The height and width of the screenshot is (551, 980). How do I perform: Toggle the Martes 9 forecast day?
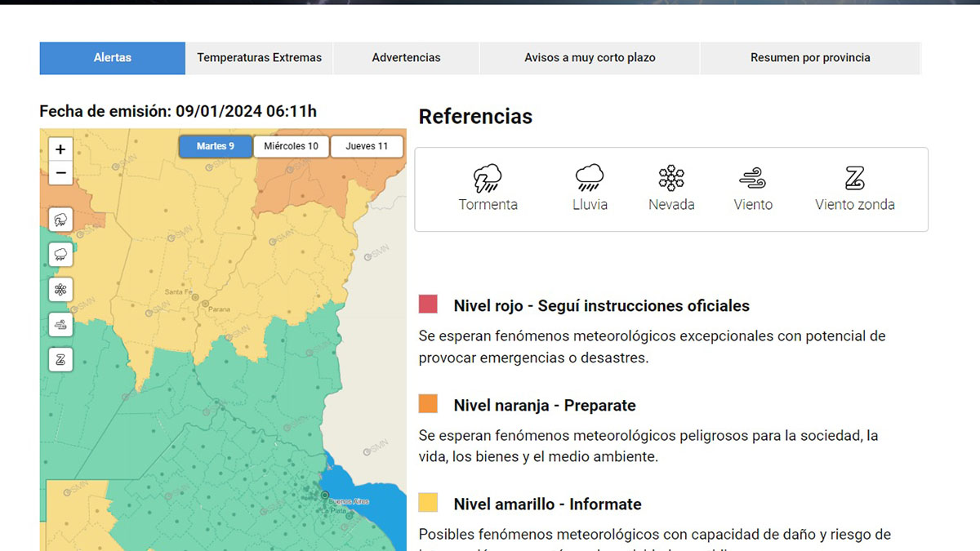coord(215,146)
